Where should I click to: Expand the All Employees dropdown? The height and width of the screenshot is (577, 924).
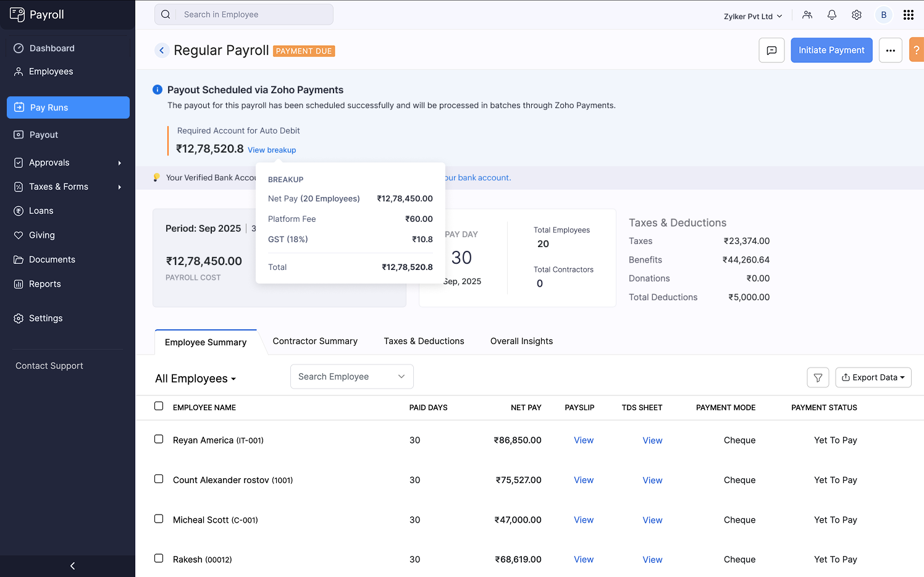pyautogui.click(x=195, y=379)
